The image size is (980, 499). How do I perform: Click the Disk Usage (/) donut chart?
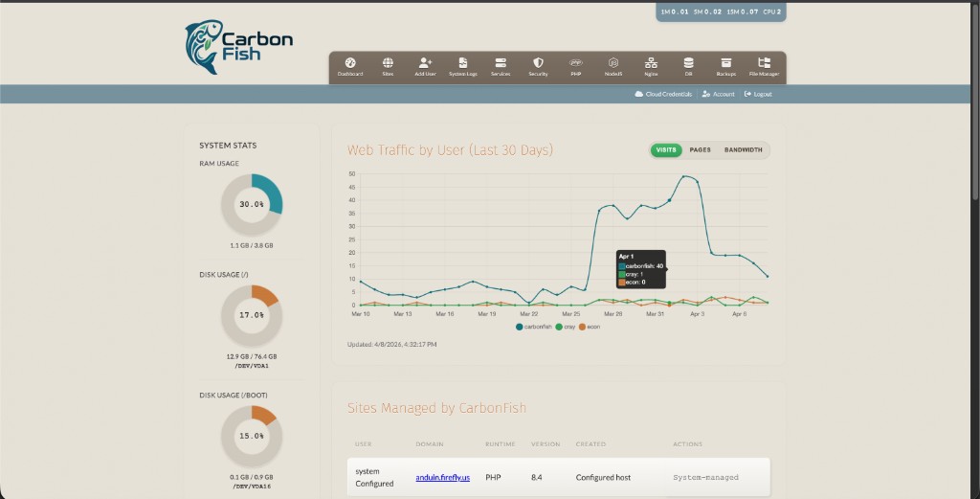(x=252, y=315)
